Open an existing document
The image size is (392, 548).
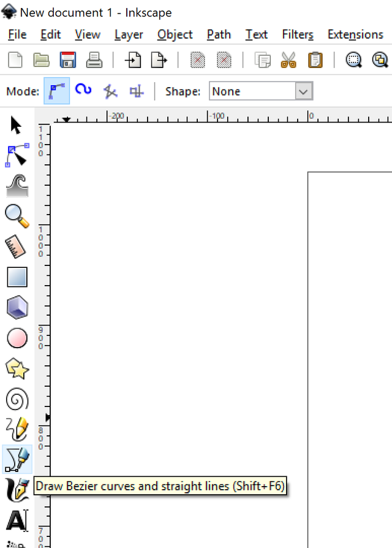(41, 59)
